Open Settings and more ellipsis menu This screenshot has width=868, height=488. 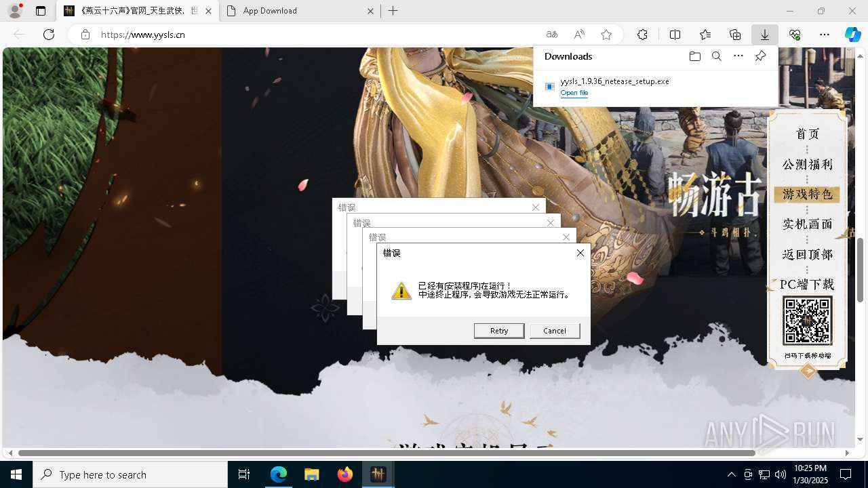(x=825, y=35)
